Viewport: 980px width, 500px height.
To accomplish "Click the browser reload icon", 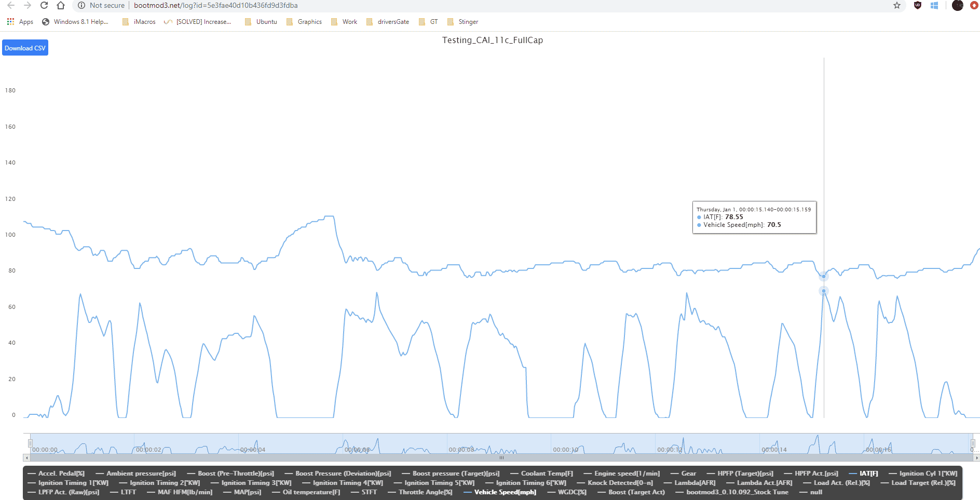I will tap(44, 5).
